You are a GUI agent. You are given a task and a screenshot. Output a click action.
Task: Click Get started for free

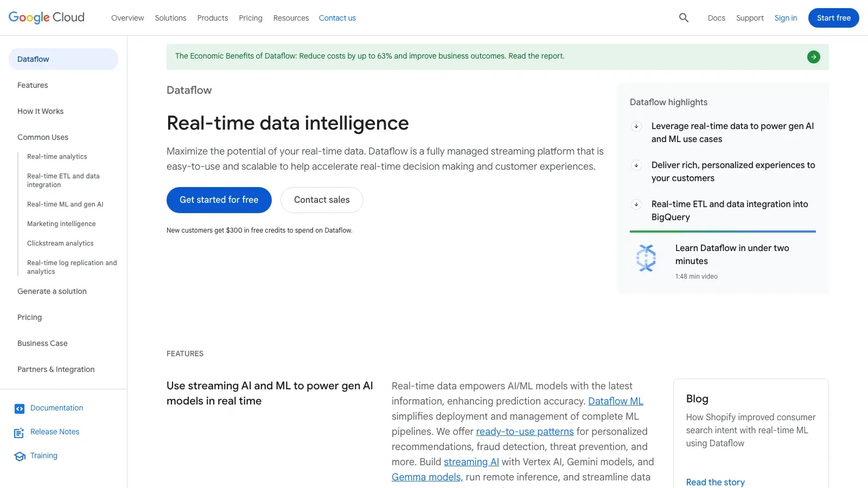(x=219, y=200)
